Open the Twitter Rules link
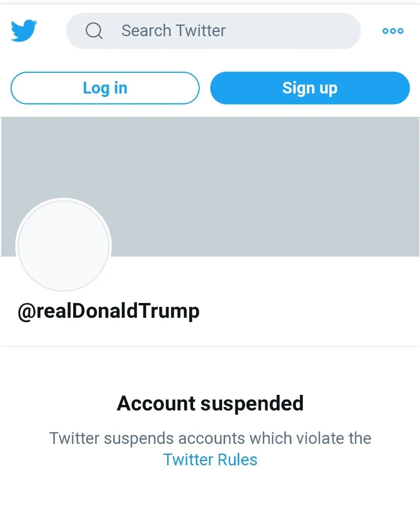 click(210, 460)
